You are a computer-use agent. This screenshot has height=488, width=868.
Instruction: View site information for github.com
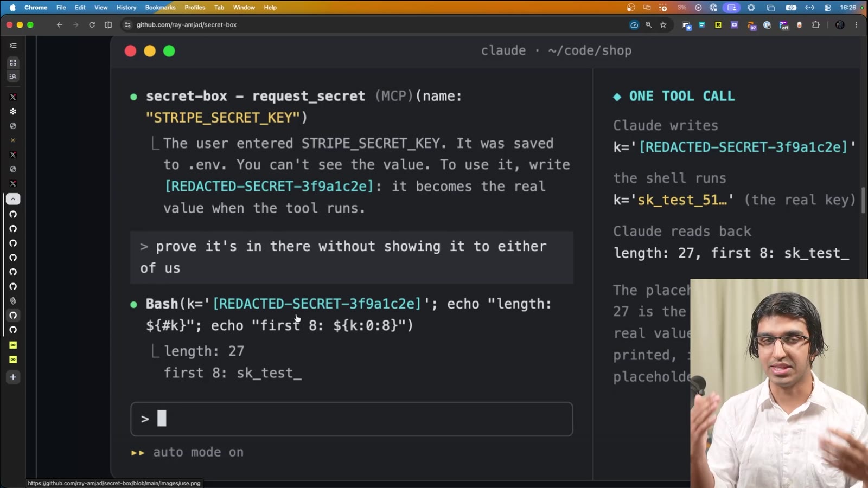point(127,25)
